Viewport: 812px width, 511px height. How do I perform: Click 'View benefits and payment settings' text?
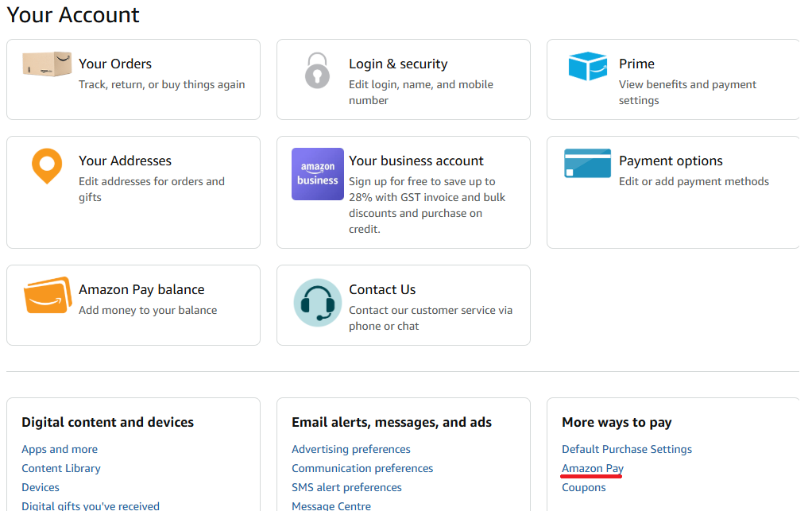tap(687, 92)
